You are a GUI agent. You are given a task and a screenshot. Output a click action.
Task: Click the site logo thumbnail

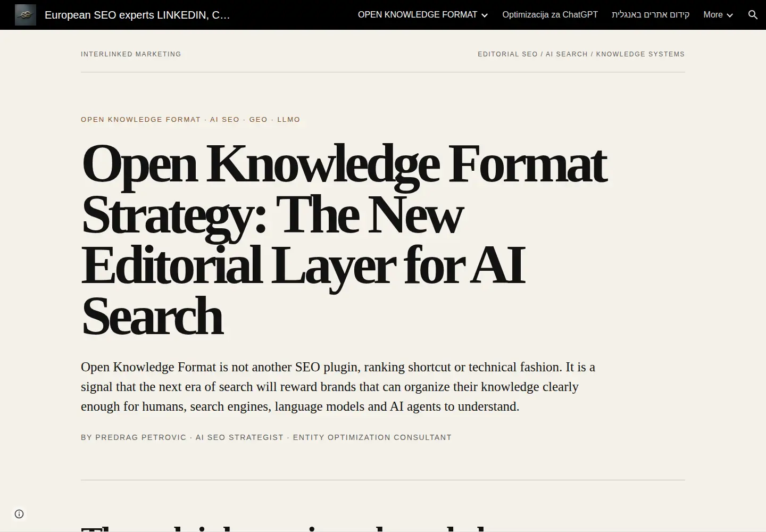coord(26,15)
